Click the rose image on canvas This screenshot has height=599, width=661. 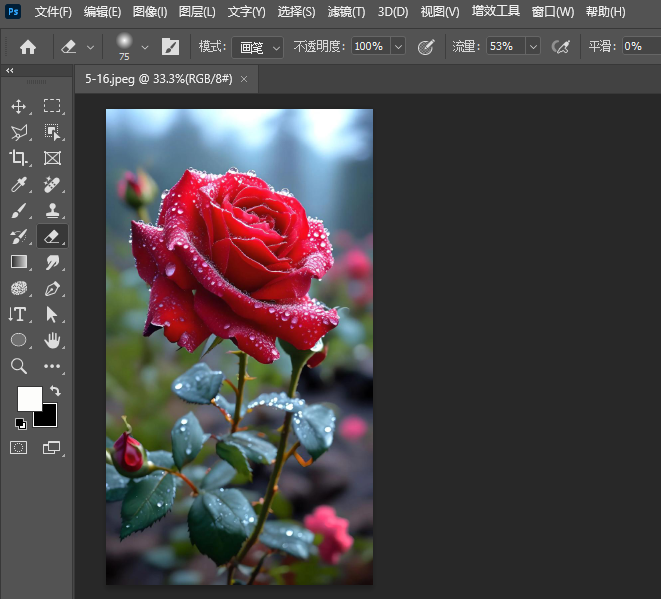pyautogui.click(x=239, y=347)
